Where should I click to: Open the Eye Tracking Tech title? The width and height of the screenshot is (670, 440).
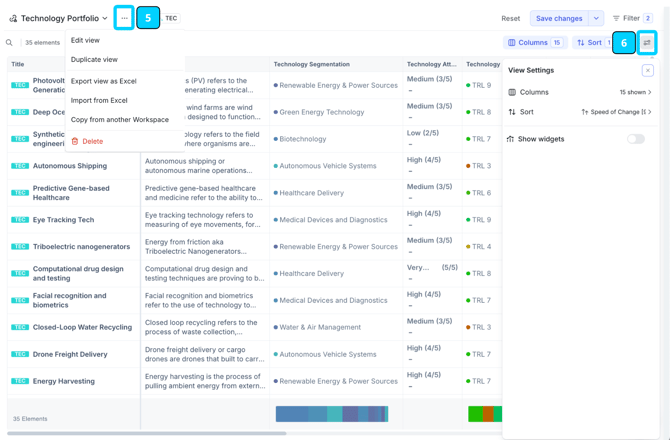(63, 220)
